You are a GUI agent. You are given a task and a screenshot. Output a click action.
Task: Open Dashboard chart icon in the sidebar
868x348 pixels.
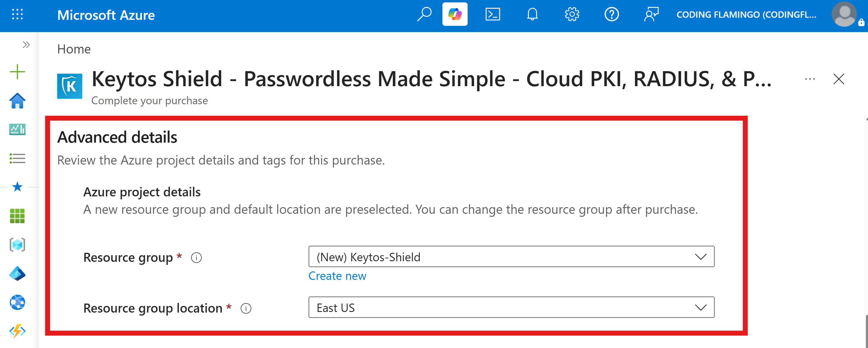(x=17, y=129)
